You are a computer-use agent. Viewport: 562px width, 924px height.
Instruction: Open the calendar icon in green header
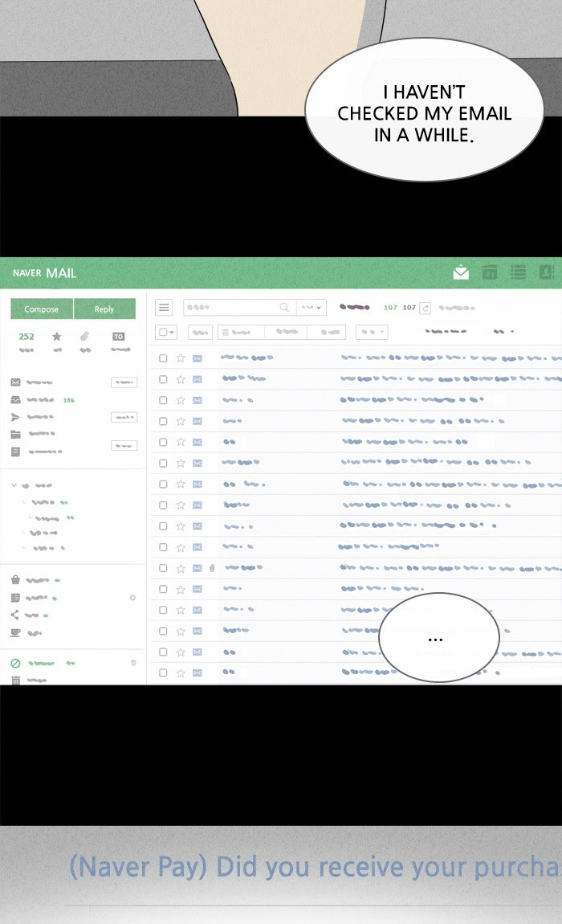pyautogui.click(x=489, y=273)
